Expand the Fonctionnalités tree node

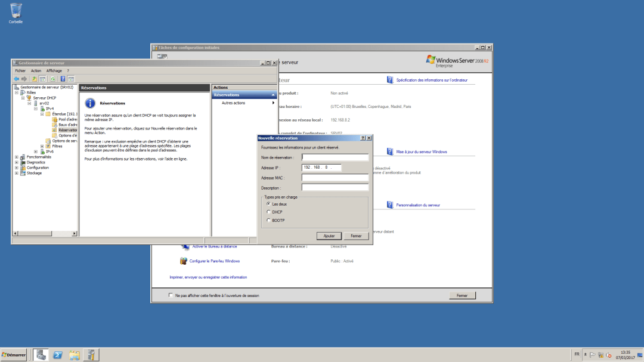point(16,157)
